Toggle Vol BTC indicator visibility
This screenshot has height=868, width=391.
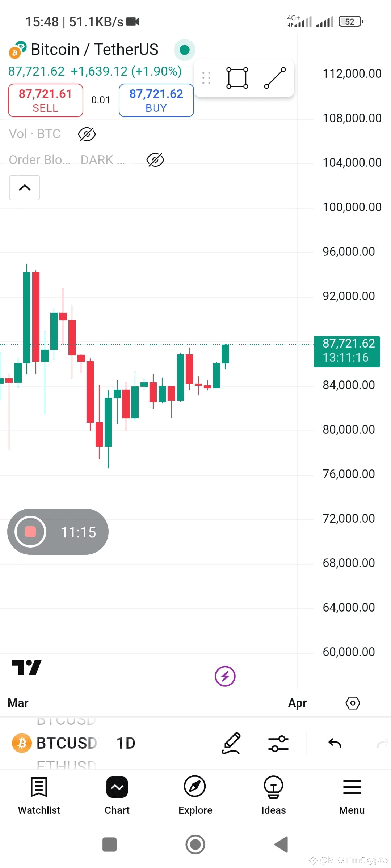tap(87, 134)
